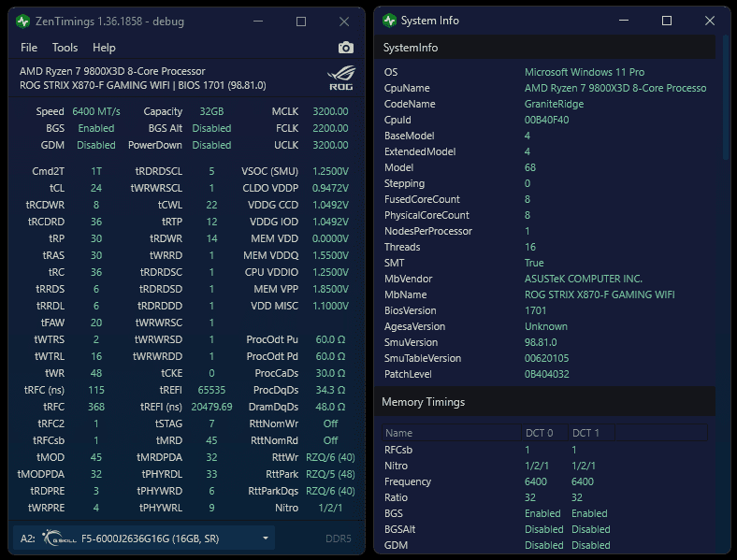Click the Model value 68
Screen dimensions: 737x560
coord(530,167)
